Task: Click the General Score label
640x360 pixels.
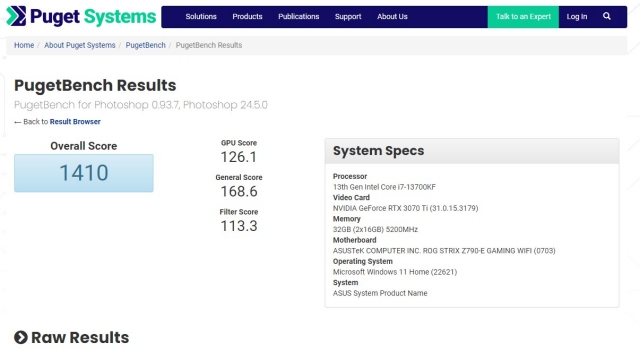Action: pos(239,178)
